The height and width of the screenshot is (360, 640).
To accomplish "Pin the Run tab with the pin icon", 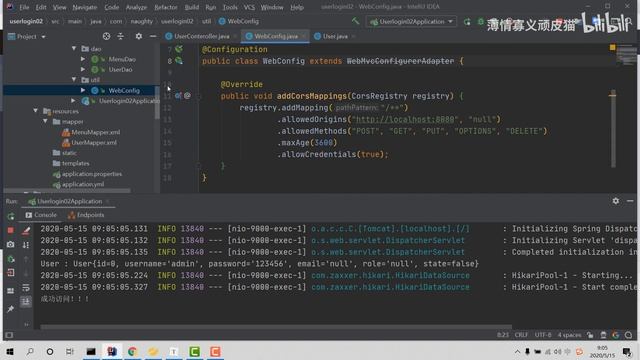I will pyautogui.click(x=11, y=309).
